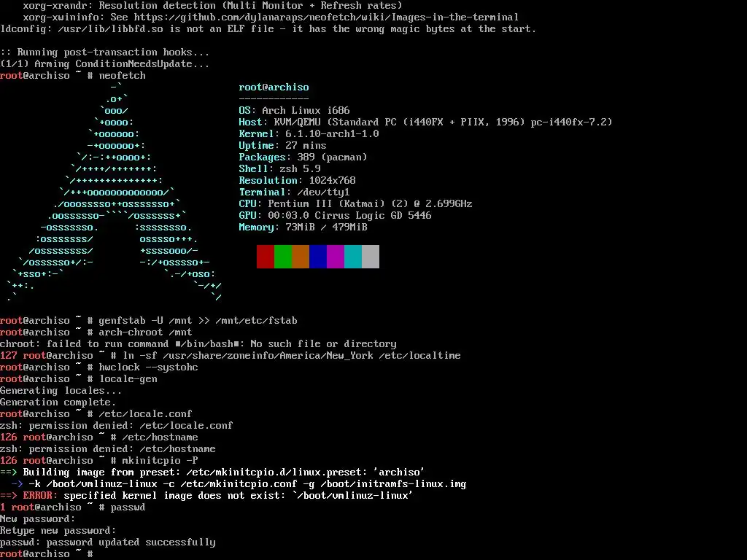Click the 'hwclock --systohc' command
The height and width of the screenshot is (560, 747).
point(149,367)
